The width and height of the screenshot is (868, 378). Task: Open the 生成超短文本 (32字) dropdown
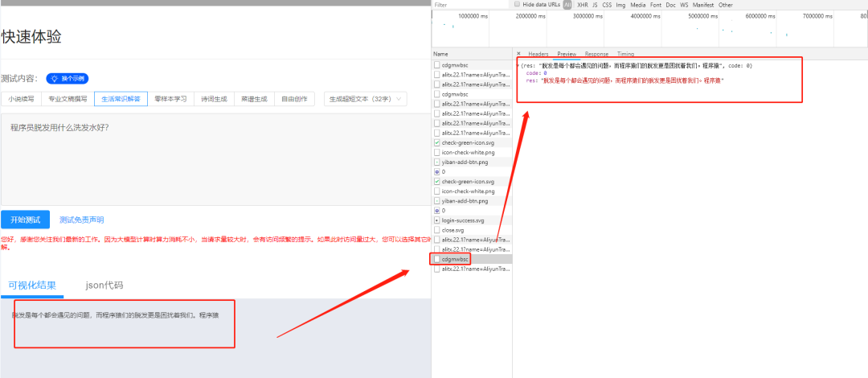click(x=365, y=99)
